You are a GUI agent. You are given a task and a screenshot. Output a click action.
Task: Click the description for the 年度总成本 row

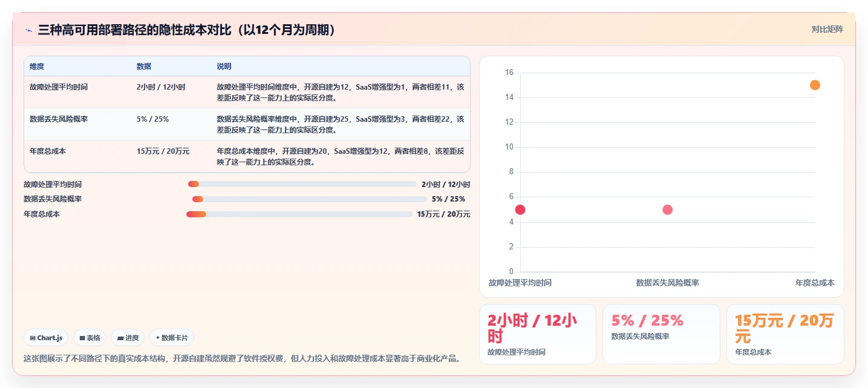[x=341, y=156]
